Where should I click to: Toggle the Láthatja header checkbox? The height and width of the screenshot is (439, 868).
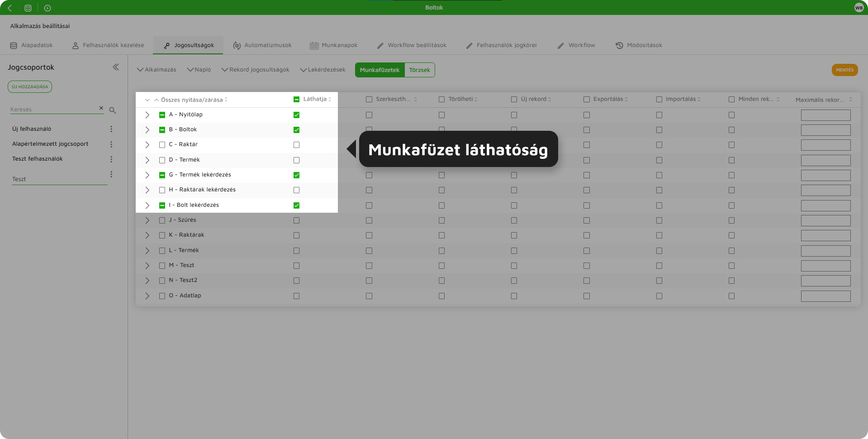pyautogui.click(x=296, y=100)
